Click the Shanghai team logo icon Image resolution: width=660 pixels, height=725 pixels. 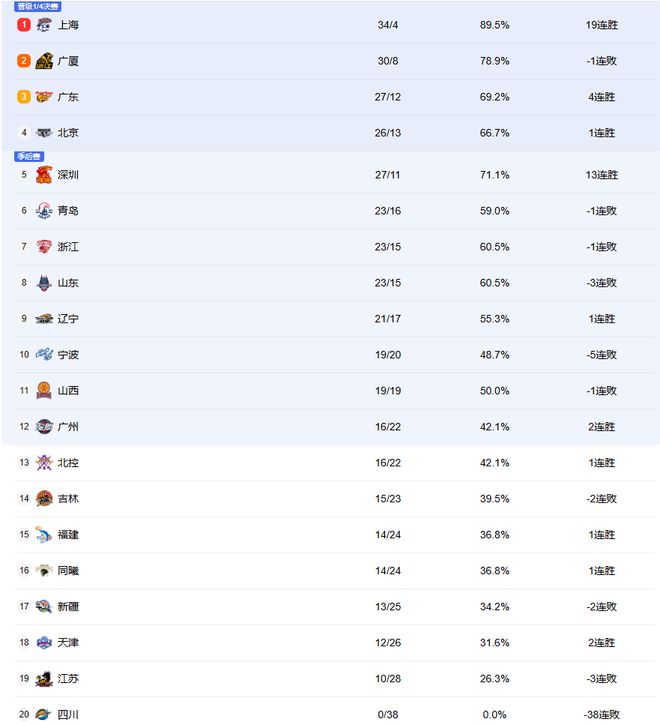43,25
